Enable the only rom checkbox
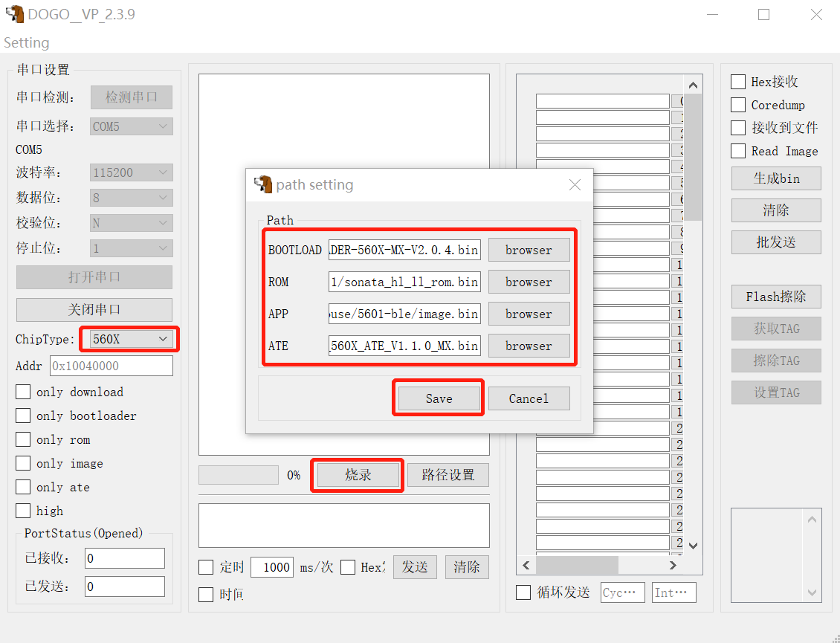Viewport: 840px width, 643px height. click(x=23, y=440)
